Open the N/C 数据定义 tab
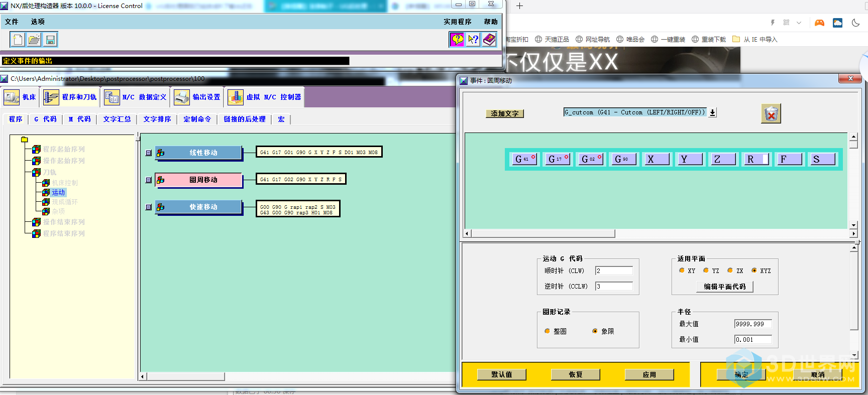Viewport: 868px width, 395px height. (135, 97)
